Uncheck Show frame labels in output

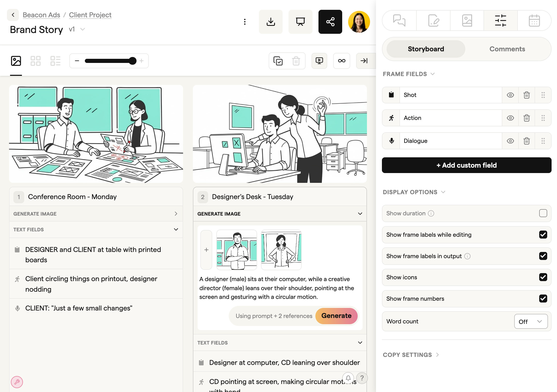coord(543,256)
